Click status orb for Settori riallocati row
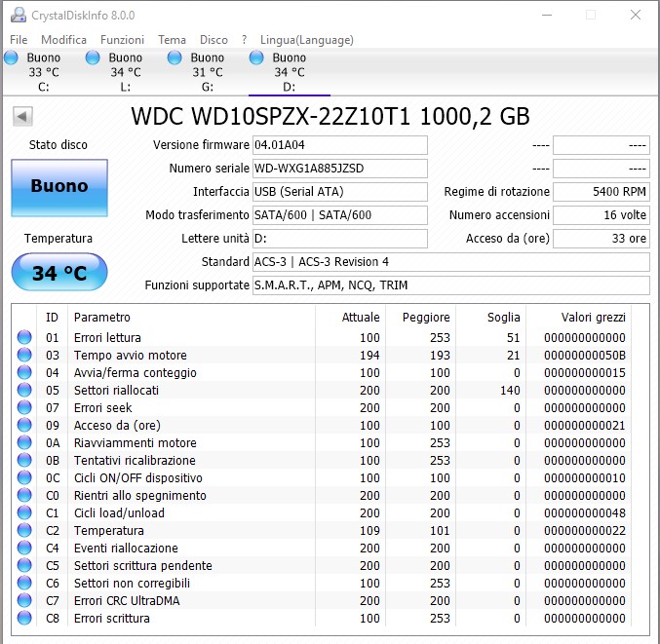This screenshot has width=660, height=644. pyautogui.click(x=24, y=390)
